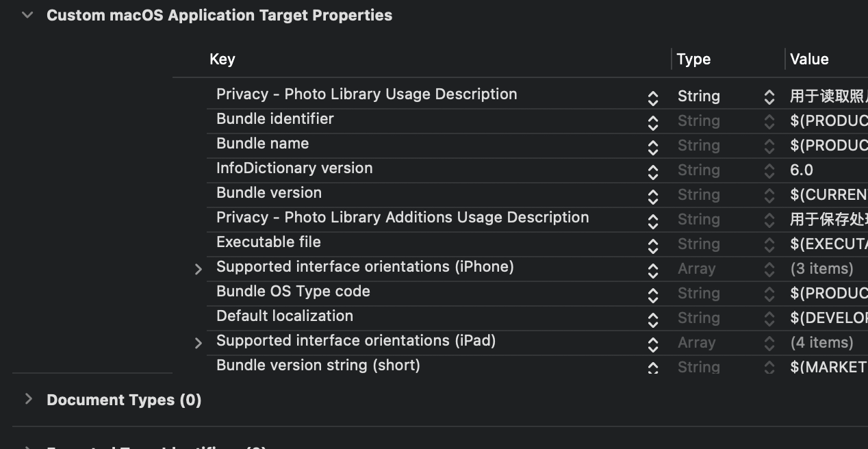Select Photo Library Additions Usage Description row
868x449 pixels.
point(403,218)
